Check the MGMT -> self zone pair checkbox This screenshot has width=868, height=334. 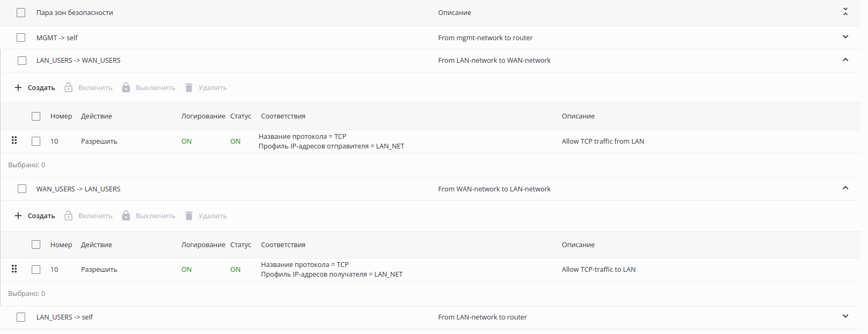(21, 38)
